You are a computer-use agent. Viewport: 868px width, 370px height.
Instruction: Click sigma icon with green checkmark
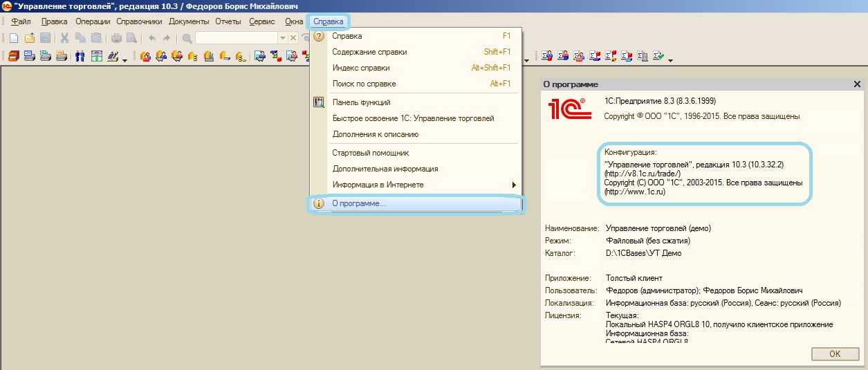click(658, 55)
